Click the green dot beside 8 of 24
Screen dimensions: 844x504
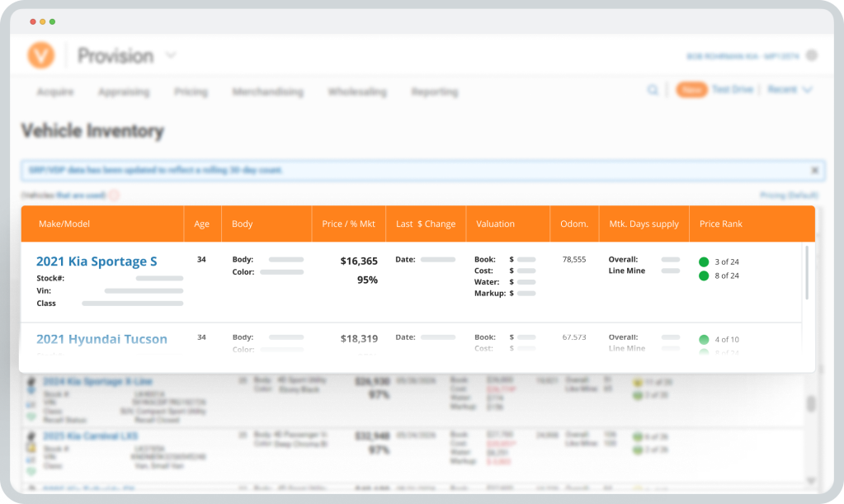click(704, 276)
